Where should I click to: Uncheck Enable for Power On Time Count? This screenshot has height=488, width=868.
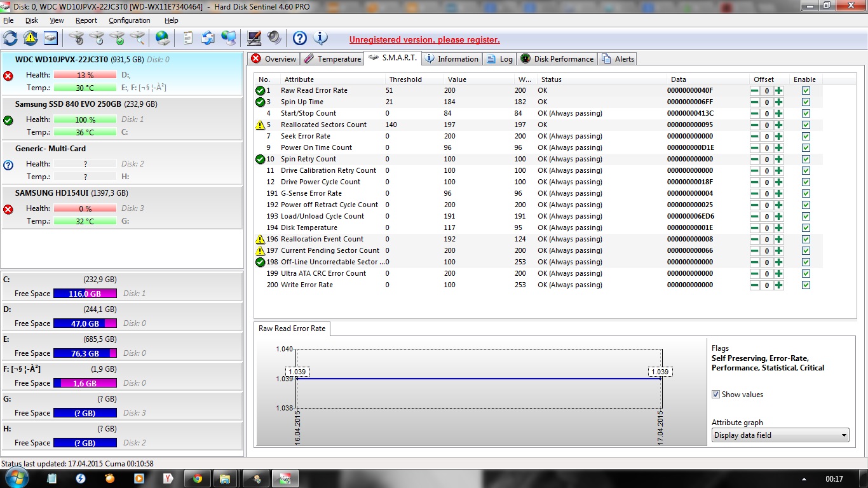click(806, 147)
